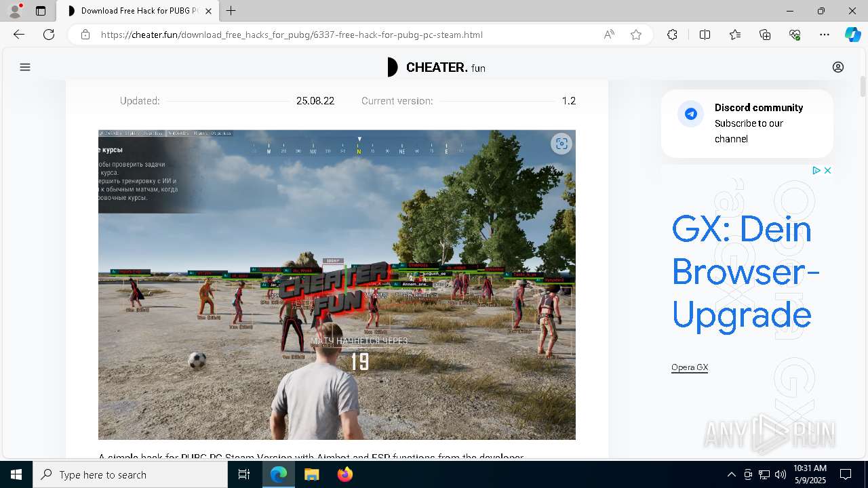The image size is (868, 488).
Task: Show hidden system tray icons
Action: (731, 474)
